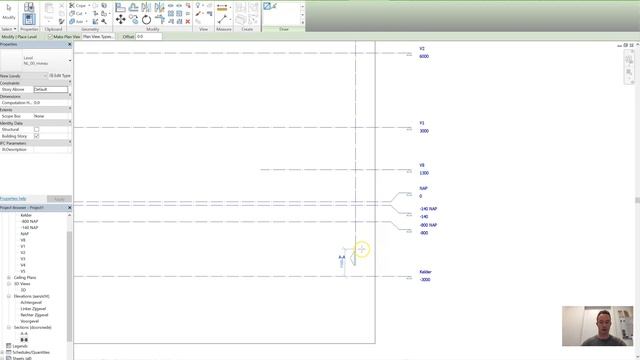Select the Offset tool
The height and width of the screenshot is (360, 640).
(x=133, y=7)
